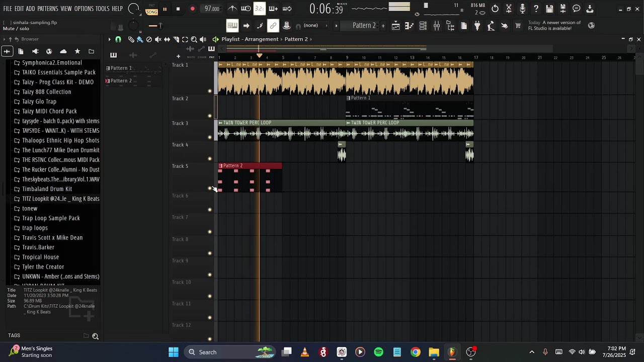
Task: Toggle the PAT/SONG mode switch
Action: pyautogui.click(x=151, y=9)
